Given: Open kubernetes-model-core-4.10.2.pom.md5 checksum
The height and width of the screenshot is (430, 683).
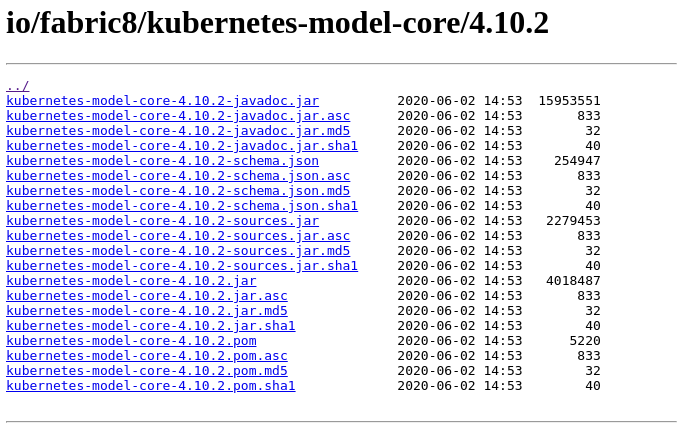Looking at the screenshot, I should click(x=147, y=371).
